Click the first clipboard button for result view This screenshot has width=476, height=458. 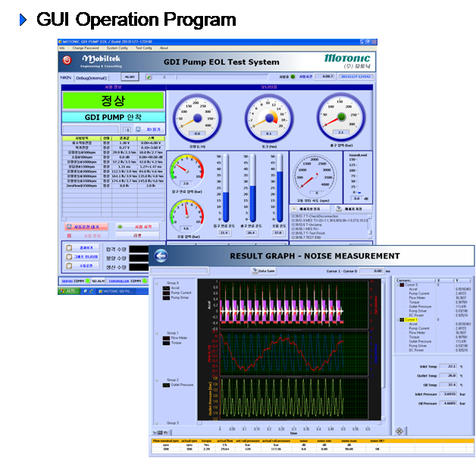coord(82,248)
